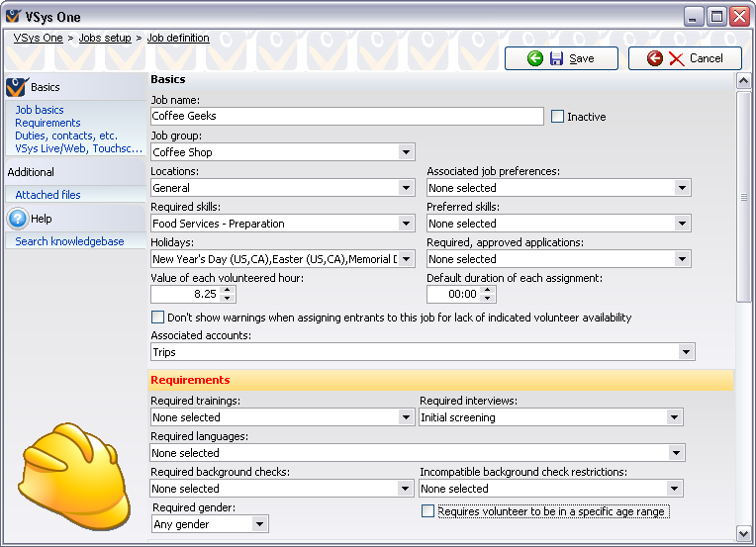
Task: Check "Requires volunteer to be in specific age range"
Action: 427,511
